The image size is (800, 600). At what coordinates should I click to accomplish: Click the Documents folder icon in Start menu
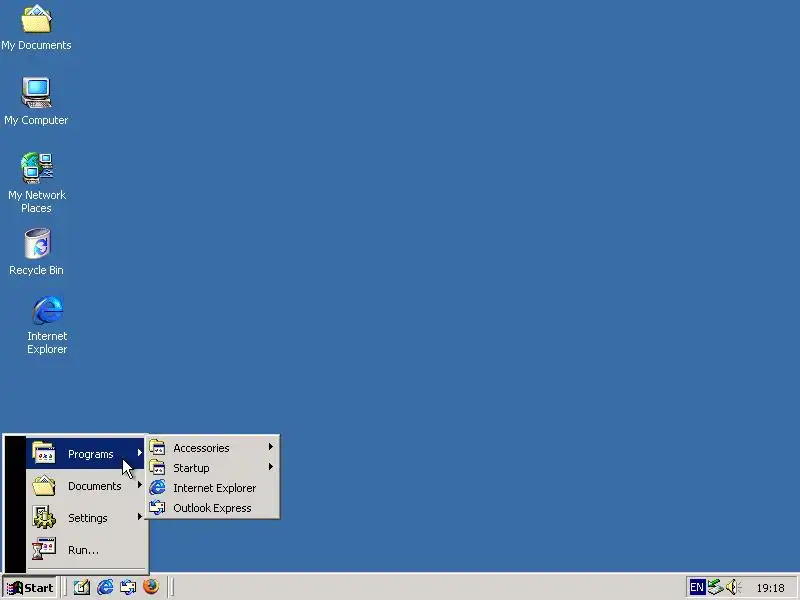point(44,485)
